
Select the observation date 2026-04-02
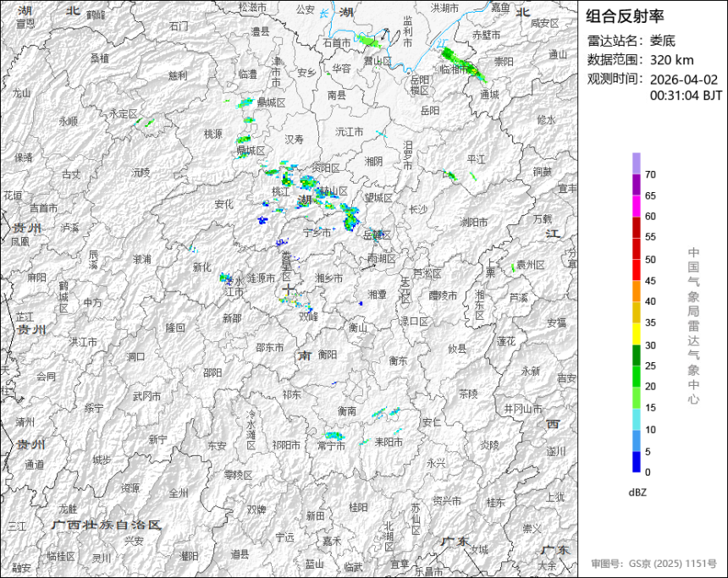pyautogui.click(x=684, y=80)
